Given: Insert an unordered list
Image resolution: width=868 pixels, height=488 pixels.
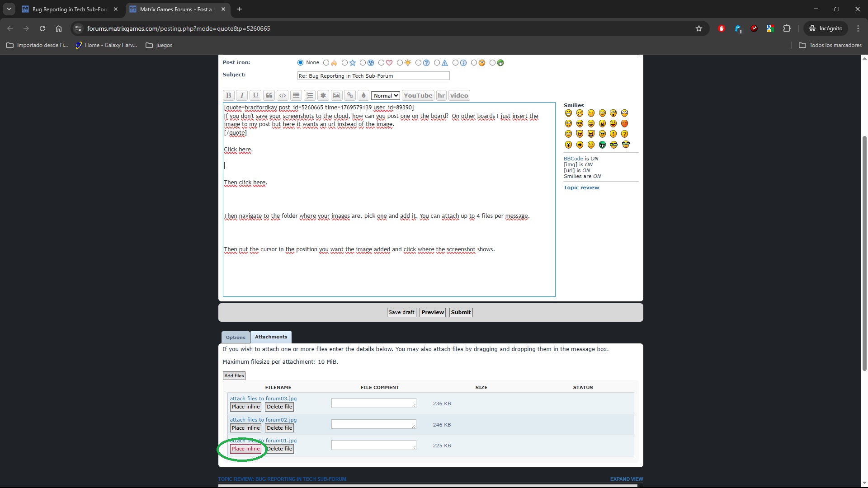Looking at the screenshot, I should 296,95.
